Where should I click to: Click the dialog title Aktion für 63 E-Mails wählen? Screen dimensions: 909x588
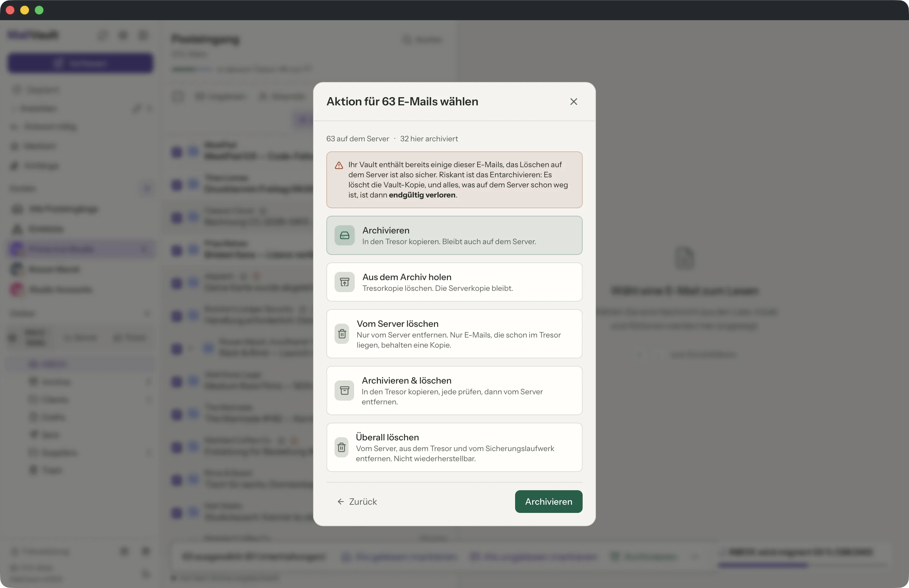(x=402, y=102)
